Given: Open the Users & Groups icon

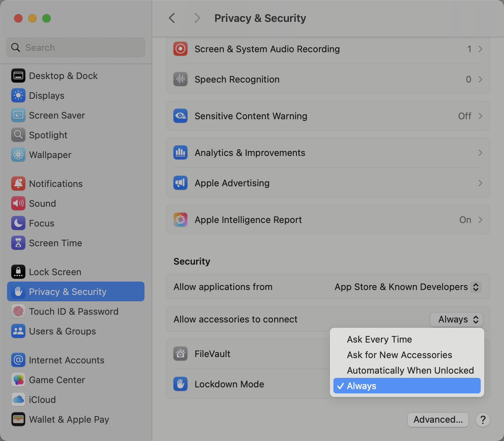Looking at the screenshot, I should 18,331.
